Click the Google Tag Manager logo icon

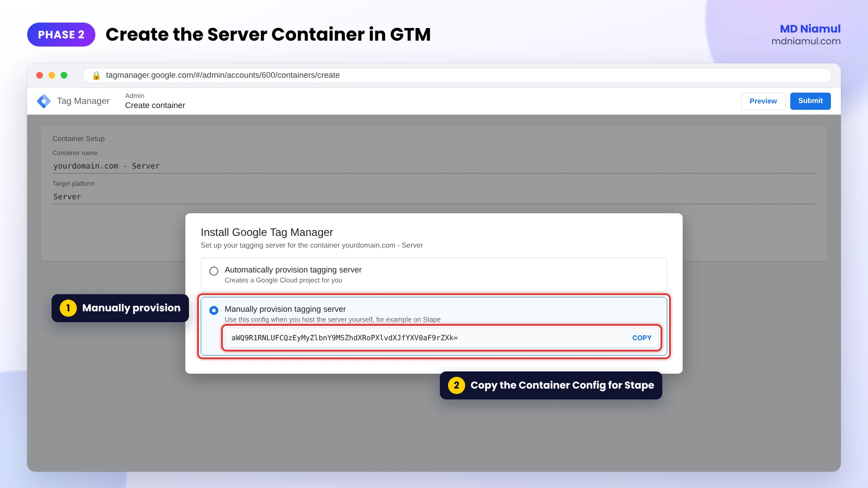pyautogui.click(x=44, y=101)
